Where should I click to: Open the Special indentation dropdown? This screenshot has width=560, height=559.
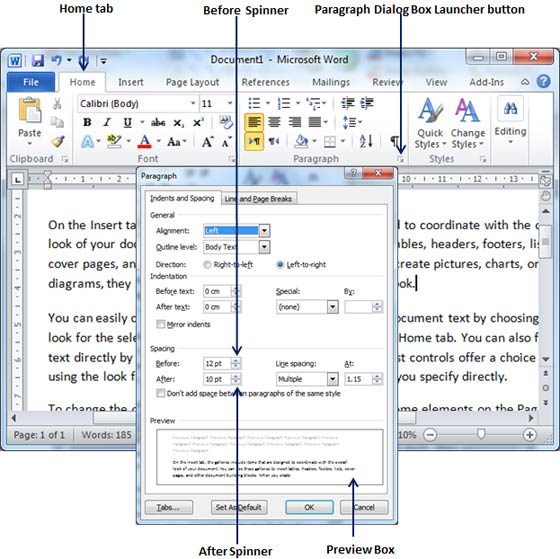tap(333, 307)
